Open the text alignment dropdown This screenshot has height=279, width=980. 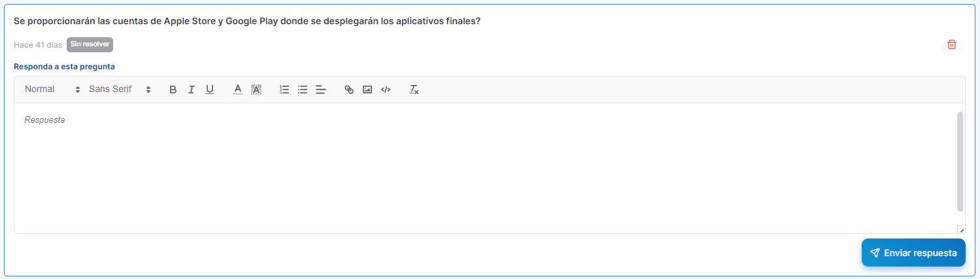click(321, 90)
